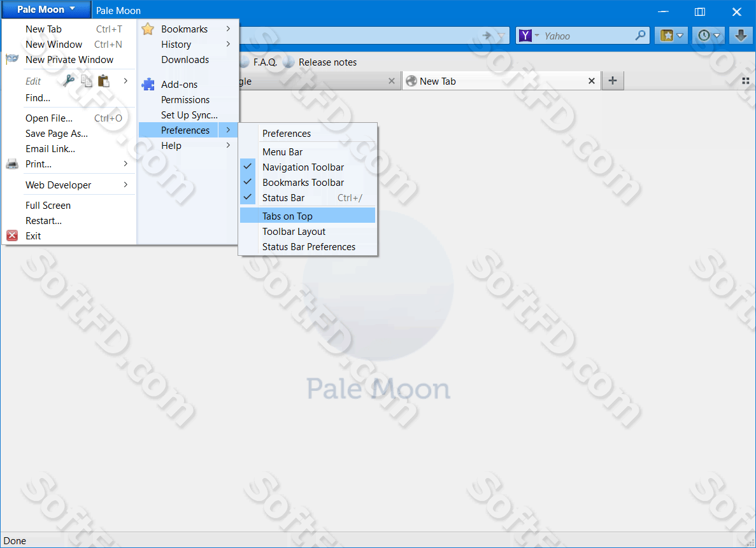
Task: Click the Release notes bookmark link
Action: tap(327, 62)
